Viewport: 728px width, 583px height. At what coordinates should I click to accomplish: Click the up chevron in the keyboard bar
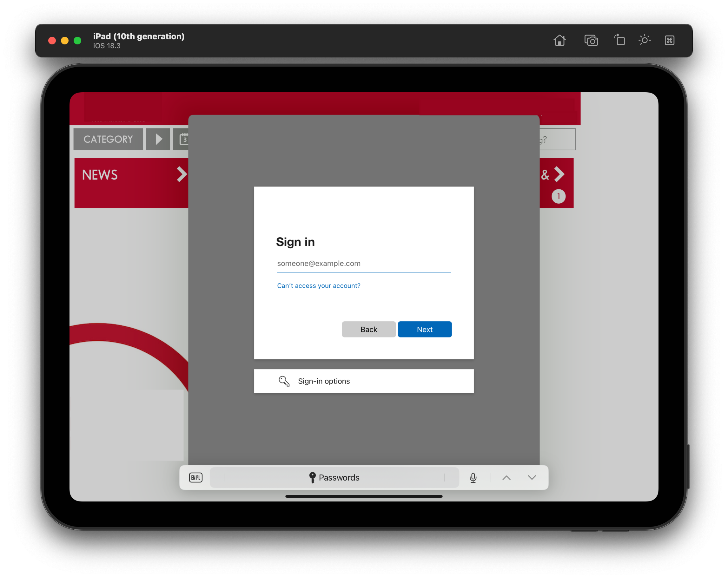pos(506,478)
